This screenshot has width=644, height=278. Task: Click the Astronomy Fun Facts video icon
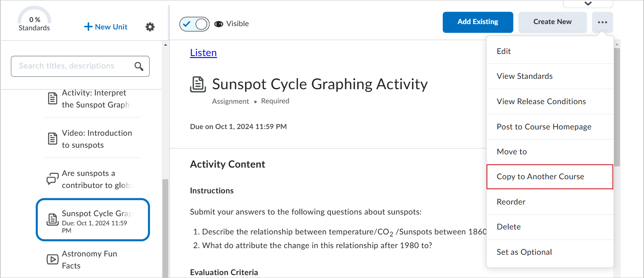click(52, 260)
